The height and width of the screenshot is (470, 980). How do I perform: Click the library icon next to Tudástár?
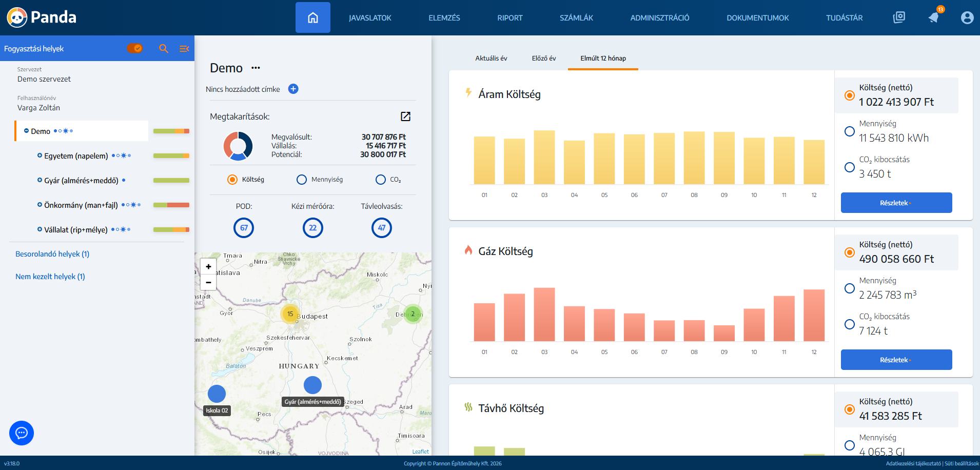pos(899,17)
